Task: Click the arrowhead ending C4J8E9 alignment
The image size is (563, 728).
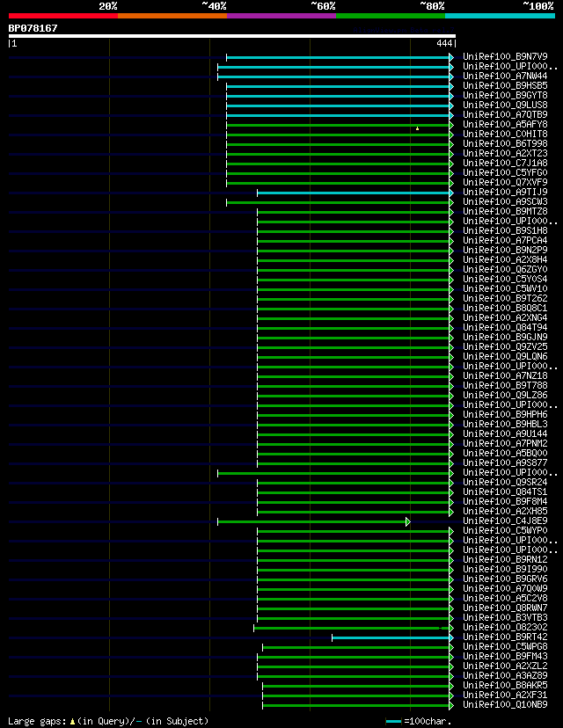Action: tap(408, 522)
